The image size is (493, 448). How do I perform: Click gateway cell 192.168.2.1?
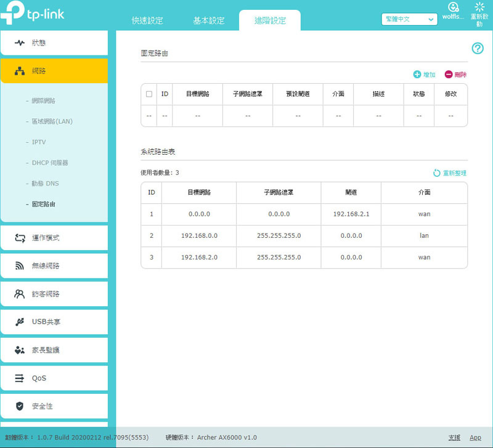tap(351, 214)
